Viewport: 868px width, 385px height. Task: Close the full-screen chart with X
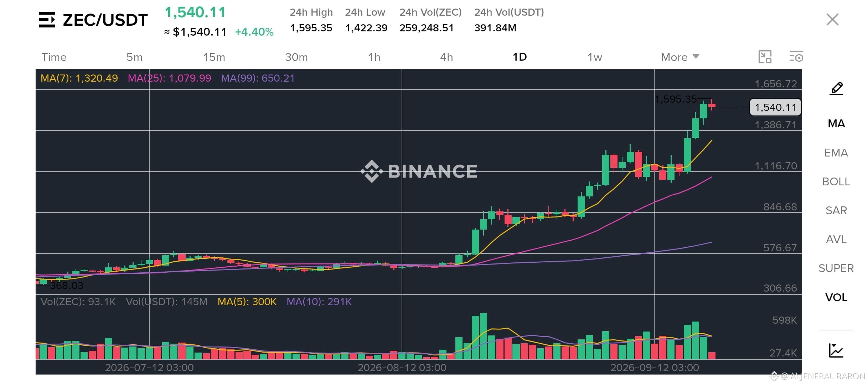pos(832,19)
